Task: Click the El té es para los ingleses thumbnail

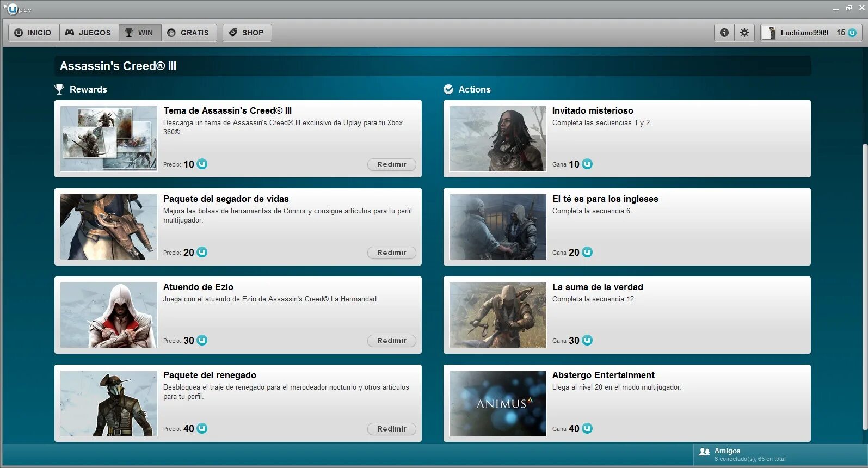Action: [498, 227]
